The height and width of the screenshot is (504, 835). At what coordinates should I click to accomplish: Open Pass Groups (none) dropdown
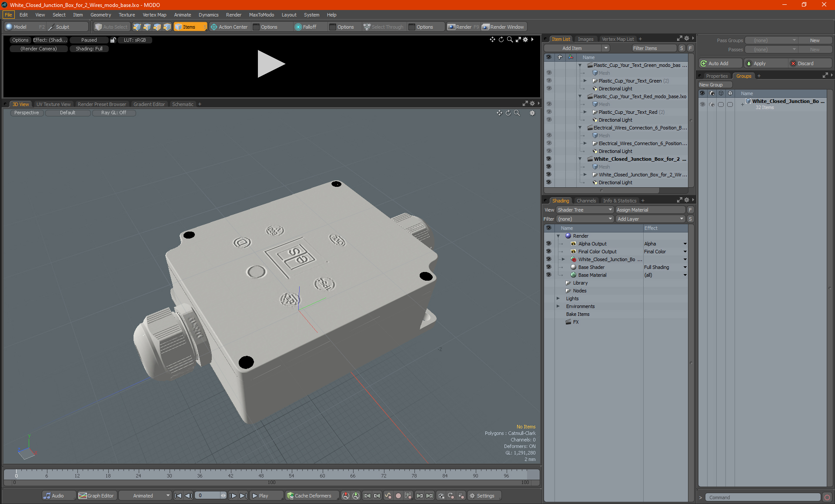tap(771, 40)
